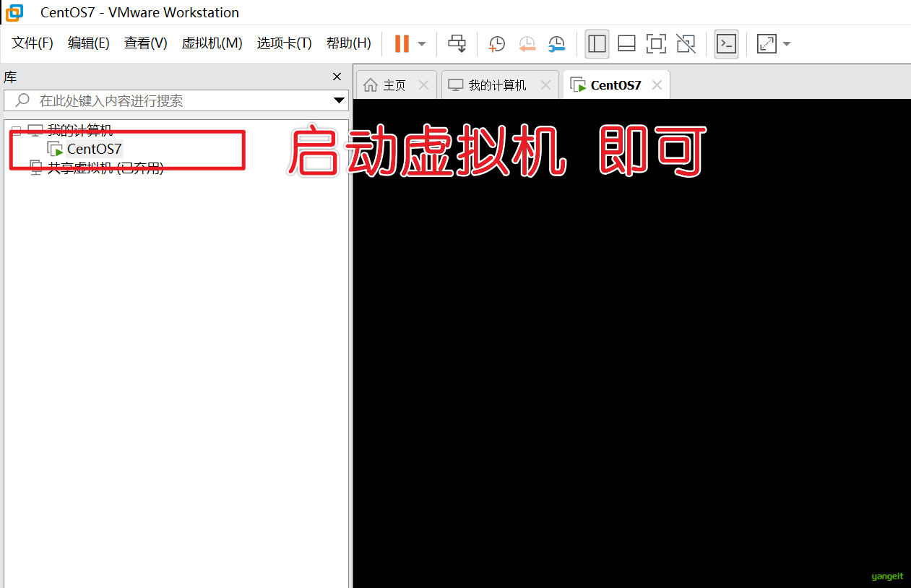The height and width of the screenshot is (588, 911).
Task: Revert to the previous snapshot
Action: click(x=527, y=44)
